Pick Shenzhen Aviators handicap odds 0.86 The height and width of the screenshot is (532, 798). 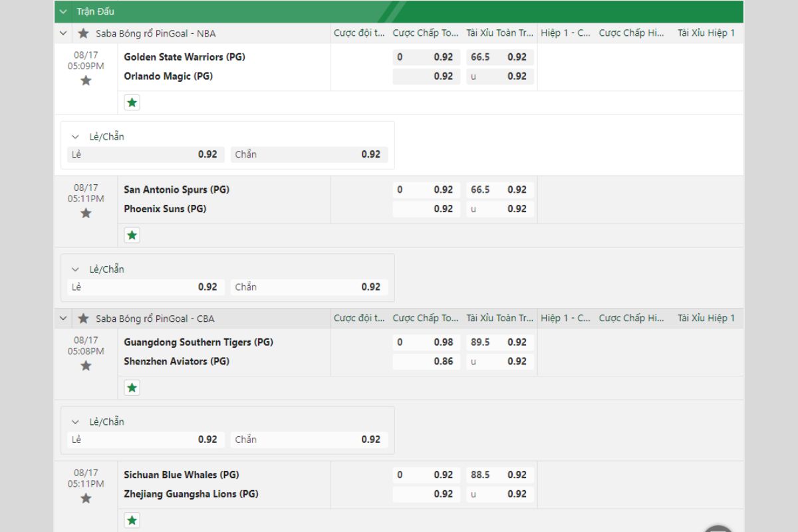(x=426, y=362)
